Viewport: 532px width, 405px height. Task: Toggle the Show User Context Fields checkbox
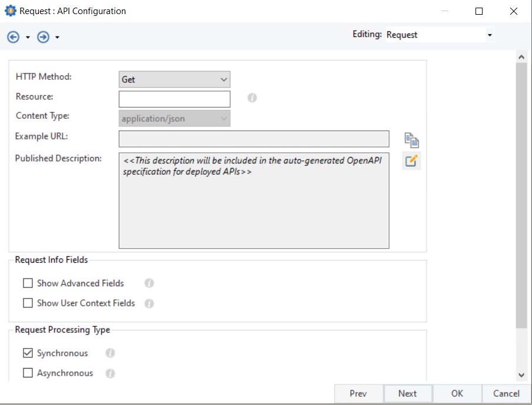tap(28, 303)
